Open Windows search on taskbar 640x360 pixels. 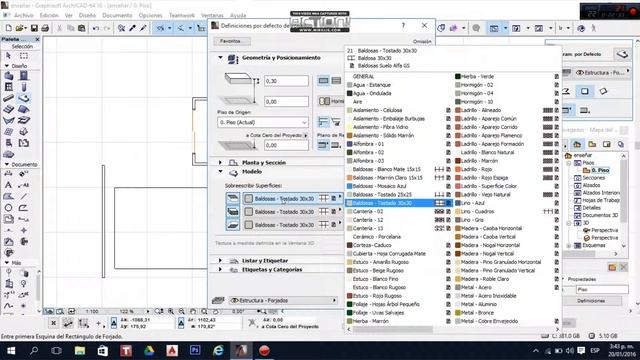(x=34, y=351)
